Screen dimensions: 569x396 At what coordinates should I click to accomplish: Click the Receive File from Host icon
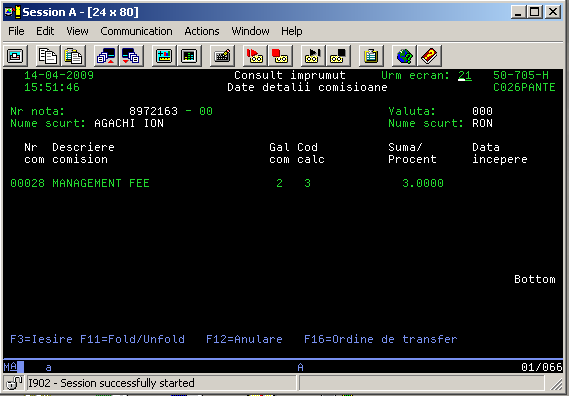coord(131,56)
